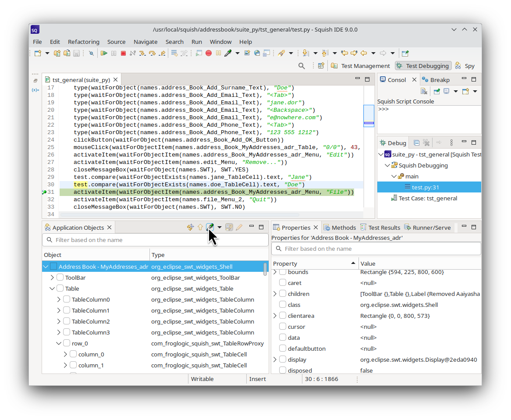This screenshot has height=420, width=511.
Task: Open the Refactoring menu
Action: pyautogui.click(x=83, y=42)
